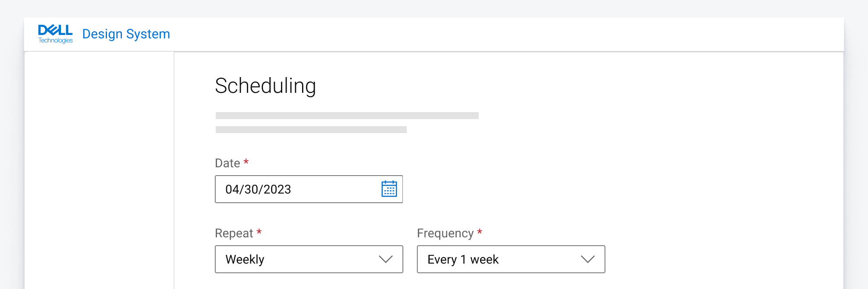Select Every 1 week text in Frequency
The height and width of the screenshot is (289, 868).
tap(463, 259)
